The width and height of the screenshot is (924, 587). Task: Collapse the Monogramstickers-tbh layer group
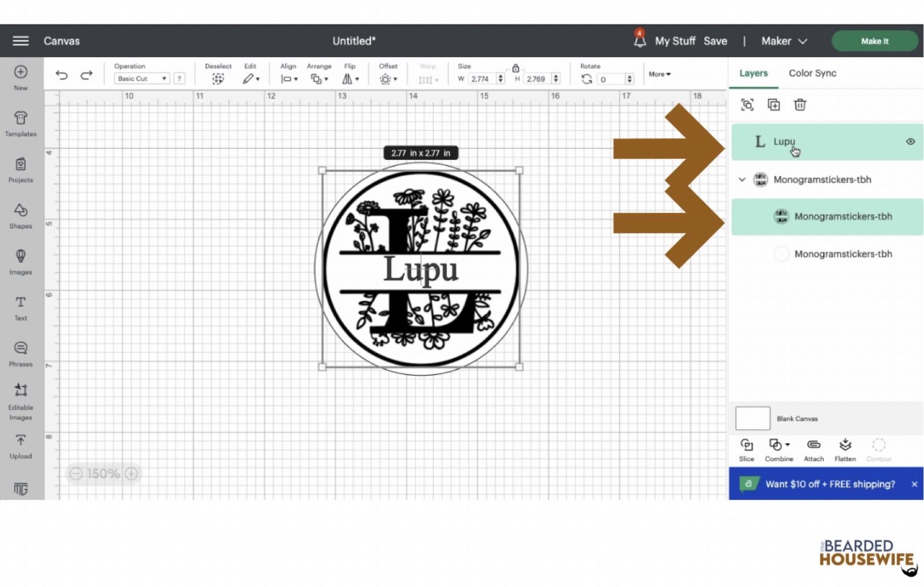pos(742,179)
